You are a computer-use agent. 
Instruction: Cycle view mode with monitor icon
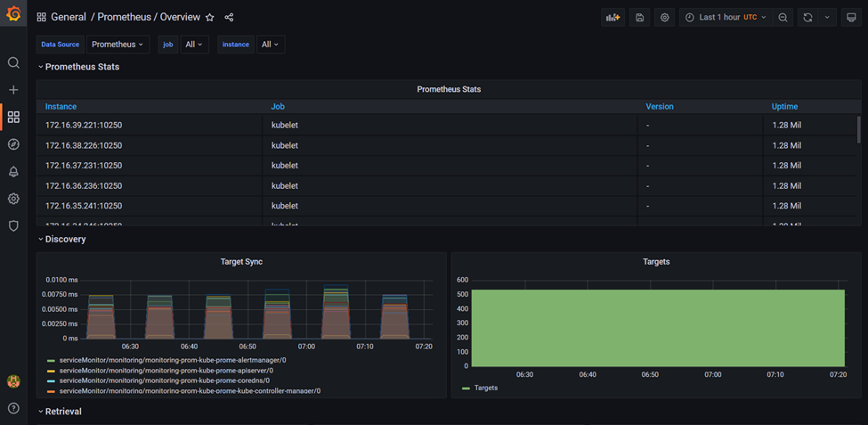click(851, 17)
